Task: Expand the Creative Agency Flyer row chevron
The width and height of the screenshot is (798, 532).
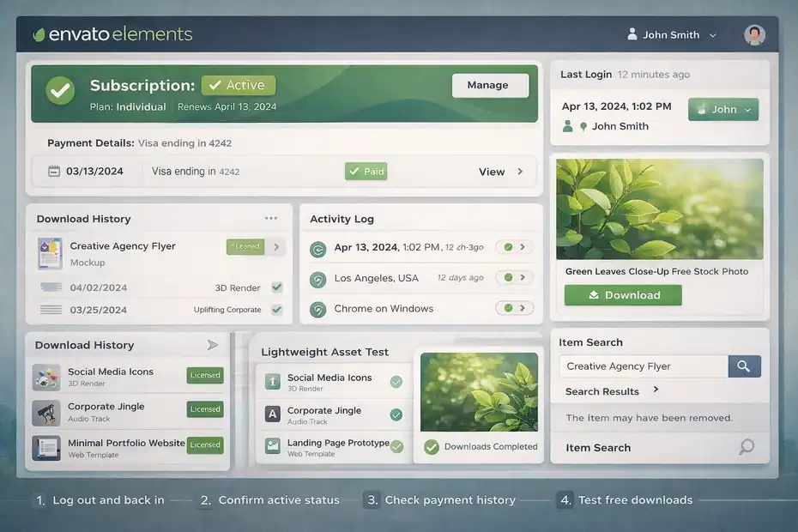Action: pyautogui.click(x=276, y=247)
